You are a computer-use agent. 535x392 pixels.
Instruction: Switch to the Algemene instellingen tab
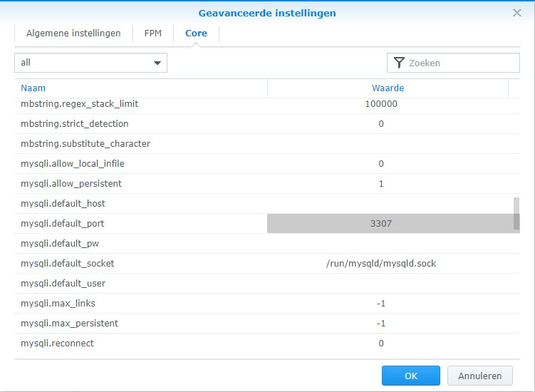tap(73, 33)
